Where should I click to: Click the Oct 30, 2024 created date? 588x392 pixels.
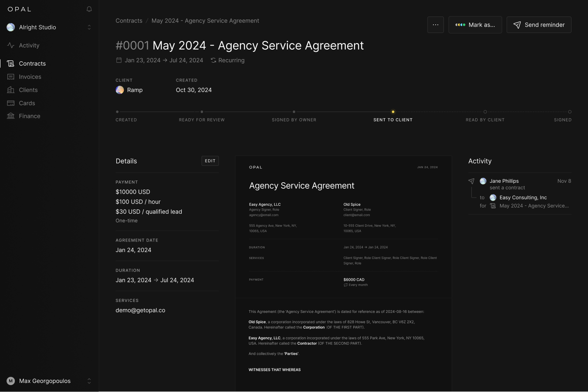pos(194,90)
